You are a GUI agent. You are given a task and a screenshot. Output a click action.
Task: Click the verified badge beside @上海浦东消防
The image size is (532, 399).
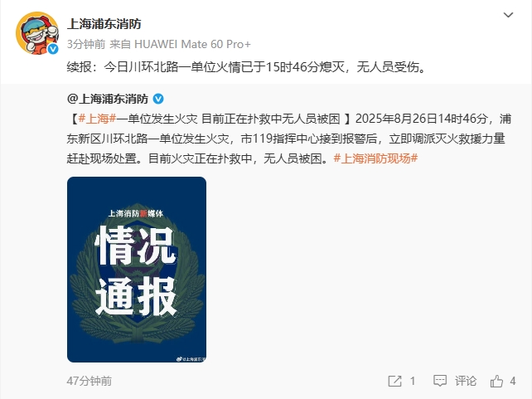coord(158,99)
